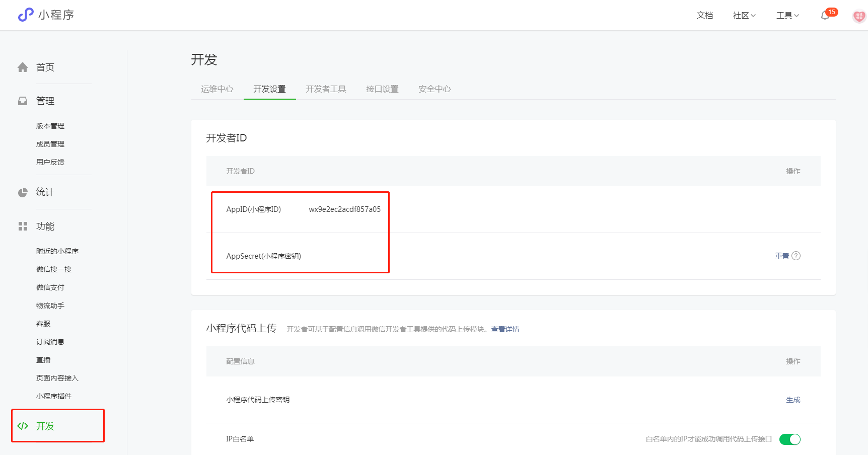Viewport: 868px width, 455px height.
Task: Open 小程序插件 in the sidebar
Action: [54, 396]
